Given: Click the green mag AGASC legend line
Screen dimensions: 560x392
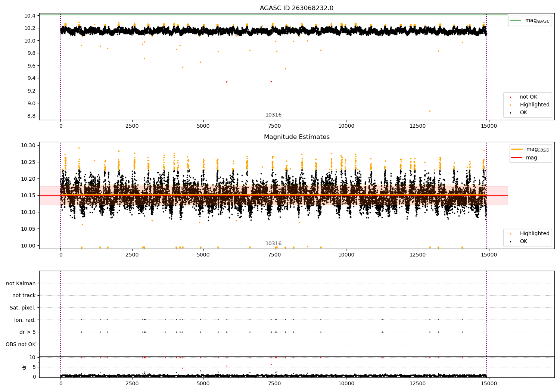Looking at the screenshot, I should coord(516,21).
